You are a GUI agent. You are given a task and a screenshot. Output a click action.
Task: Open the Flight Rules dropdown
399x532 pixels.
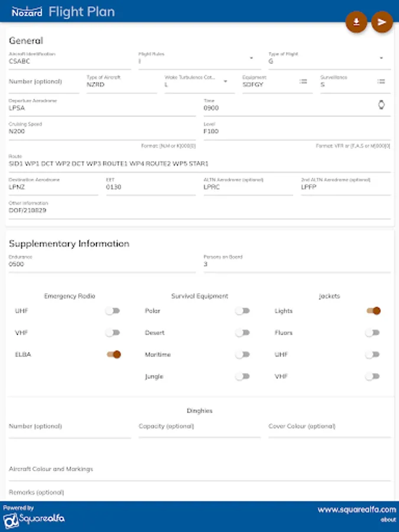[x=251, y=59]
